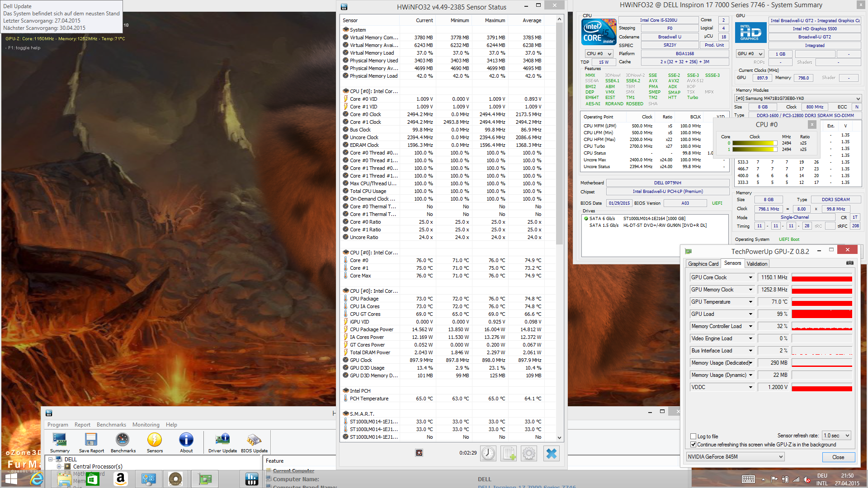Click the battery power tray icon

[x=785, y=479]
